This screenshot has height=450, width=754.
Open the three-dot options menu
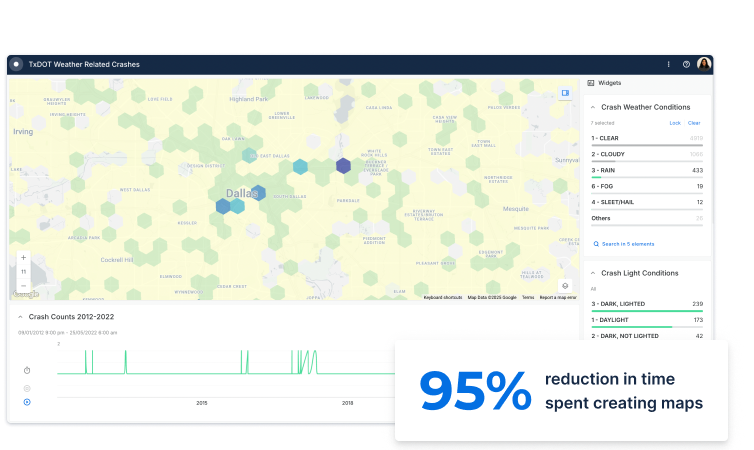point(669,64)
